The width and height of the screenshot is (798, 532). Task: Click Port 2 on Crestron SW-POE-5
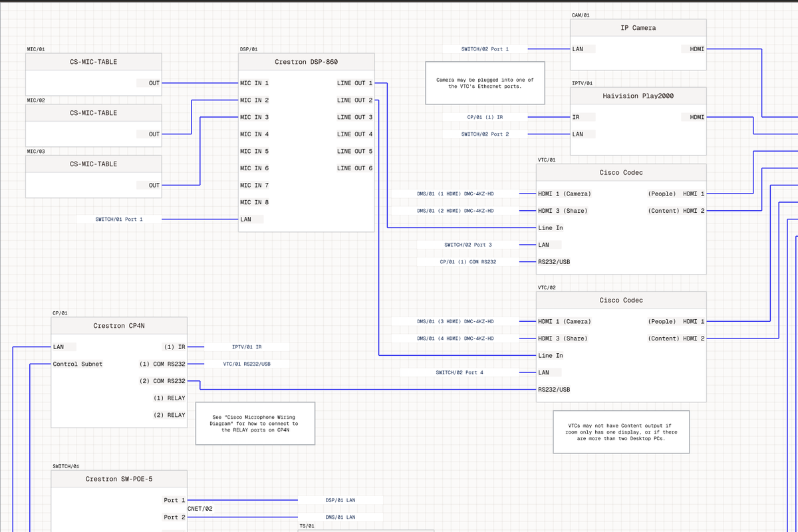click(175, 517)
